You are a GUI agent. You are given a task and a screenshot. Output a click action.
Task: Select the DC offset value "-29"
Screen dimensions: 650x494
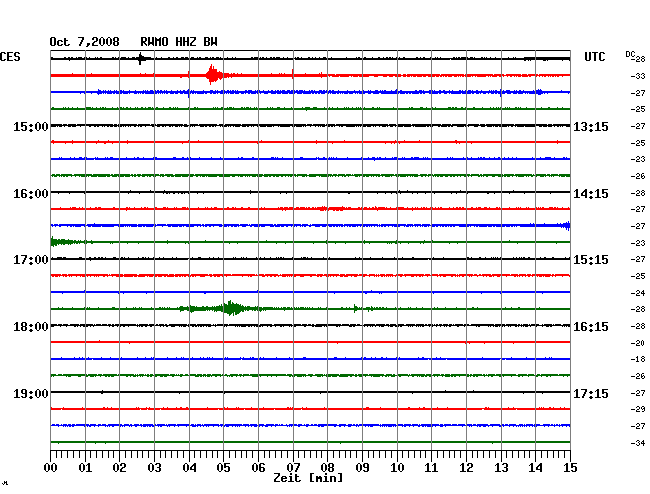point(638,409)
